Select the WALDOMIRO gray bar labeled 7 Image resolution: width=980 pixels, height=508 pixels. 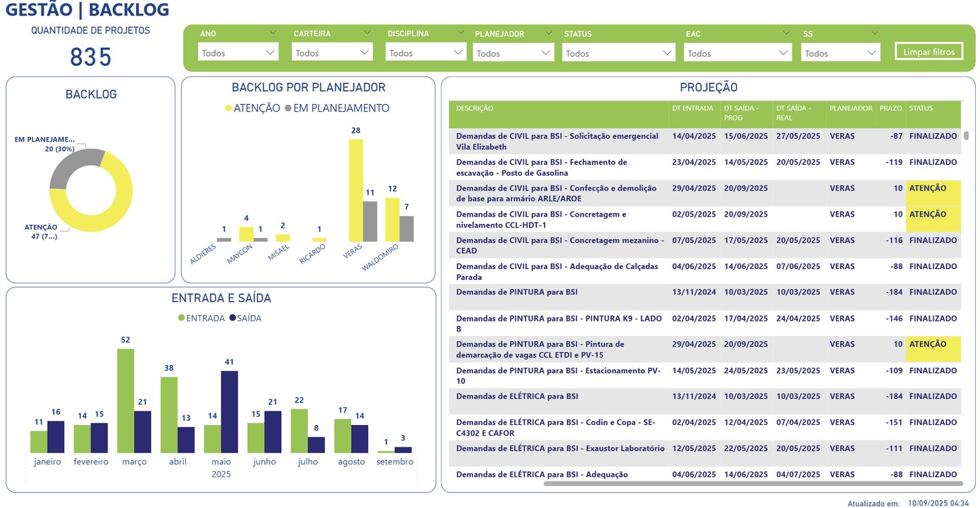[x=406, y=229]
